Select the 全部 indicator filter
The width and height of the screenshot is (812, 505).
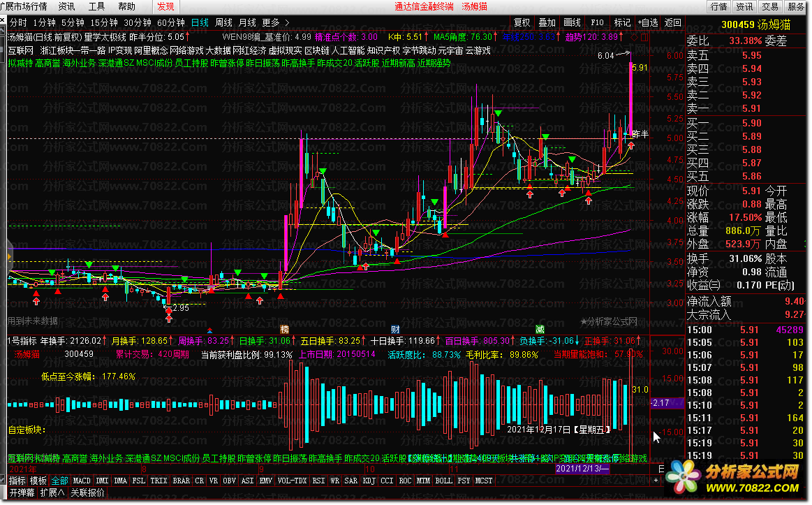[x=59, y=481]
